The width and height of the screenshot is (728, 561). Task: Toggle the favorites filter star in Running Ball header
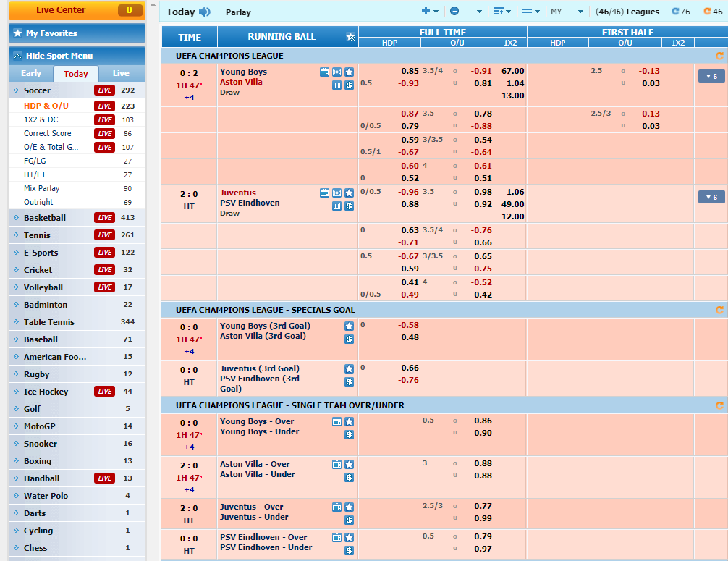(350, 37)
